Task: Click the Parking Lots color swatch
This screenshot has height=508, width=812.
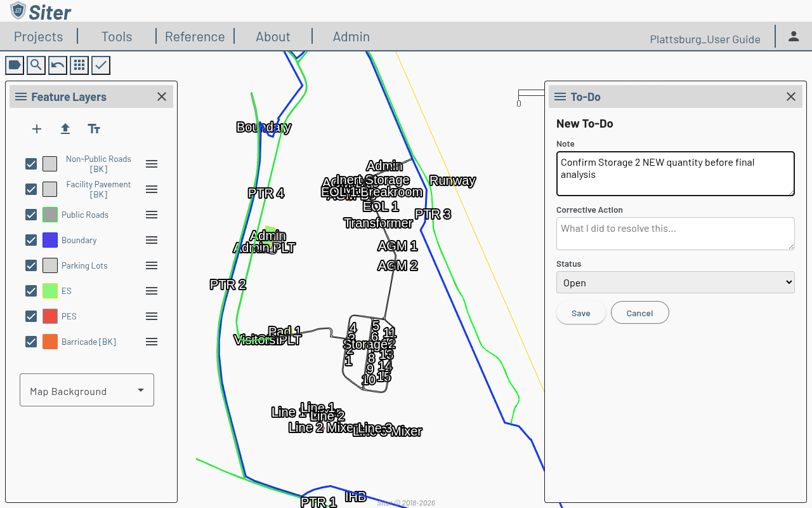Action: (x=50, y=265)
